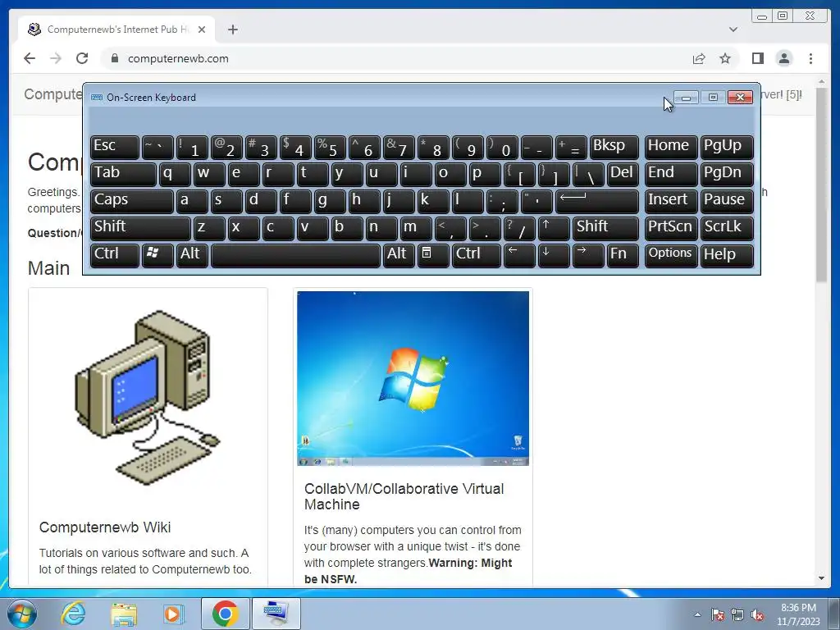Screen dimensions: 840x630
Task: Click the number 5 key
Action: [x=330, y=148]
